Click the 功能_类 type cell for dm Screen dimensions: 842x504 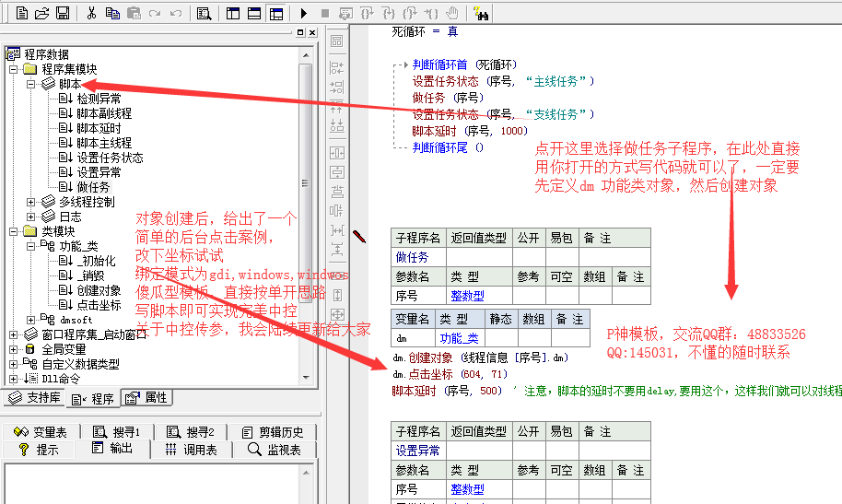(459, 338)
